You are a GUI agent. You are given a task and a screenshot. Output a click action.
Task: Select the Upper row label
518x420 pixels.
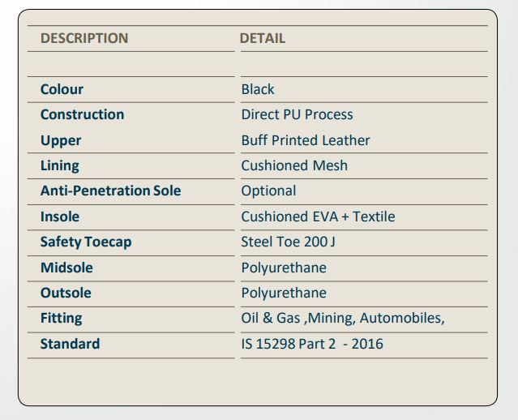[x=61, y=140]
